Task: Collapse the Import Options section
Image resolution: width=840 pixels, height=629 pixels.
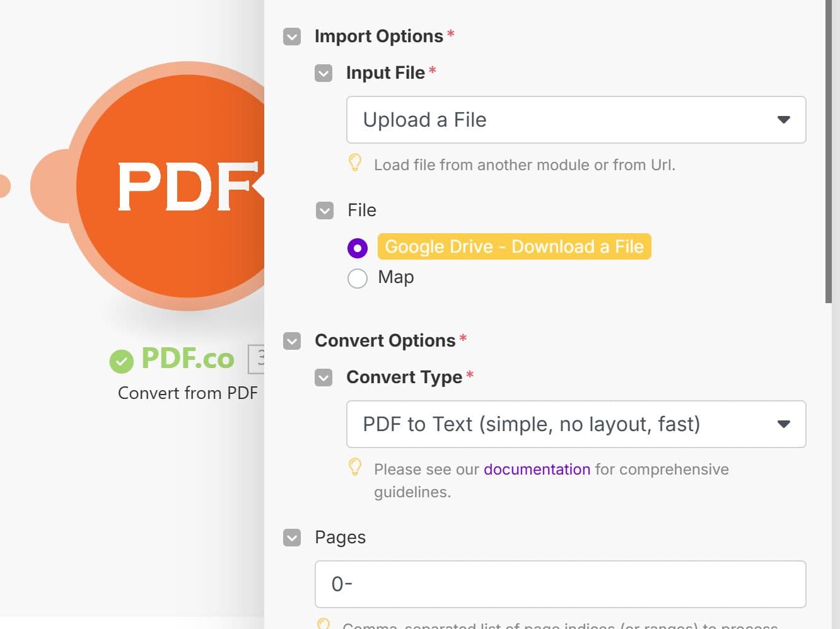Action: coord(291,37)
